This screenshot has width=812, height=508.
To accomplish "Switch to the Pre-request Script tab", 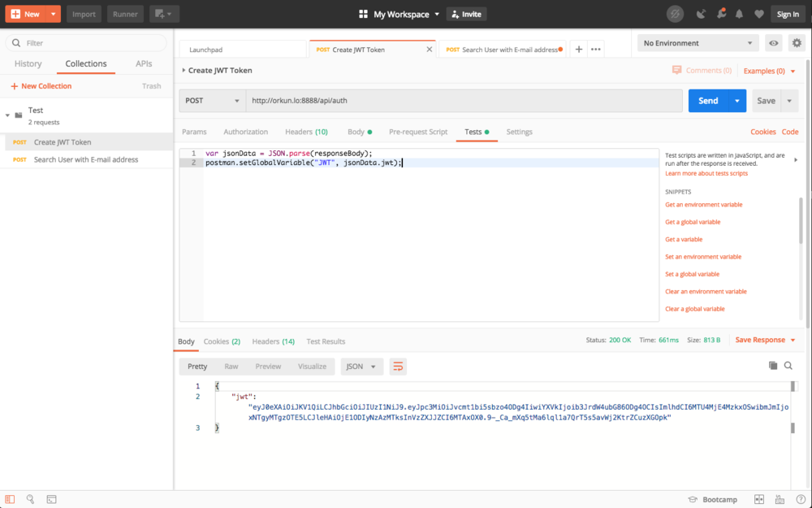I will 418,132.
